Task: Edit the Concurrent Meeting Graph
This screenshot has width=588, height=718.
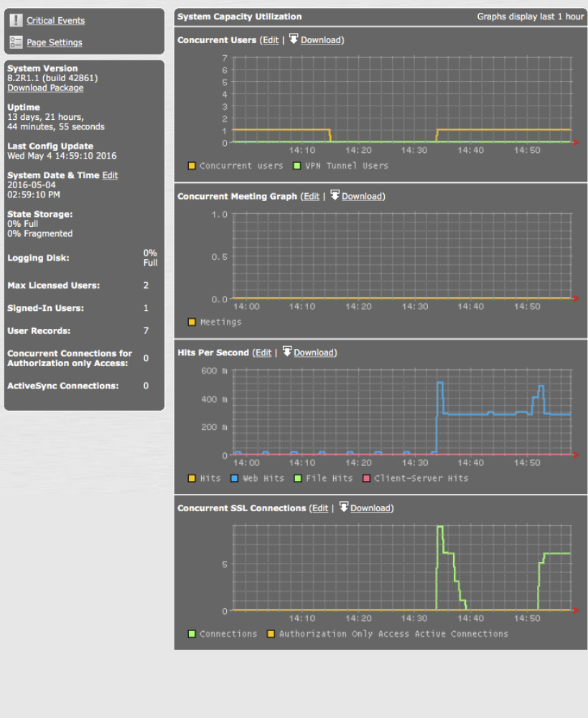Action: click(x=311, y=197)
